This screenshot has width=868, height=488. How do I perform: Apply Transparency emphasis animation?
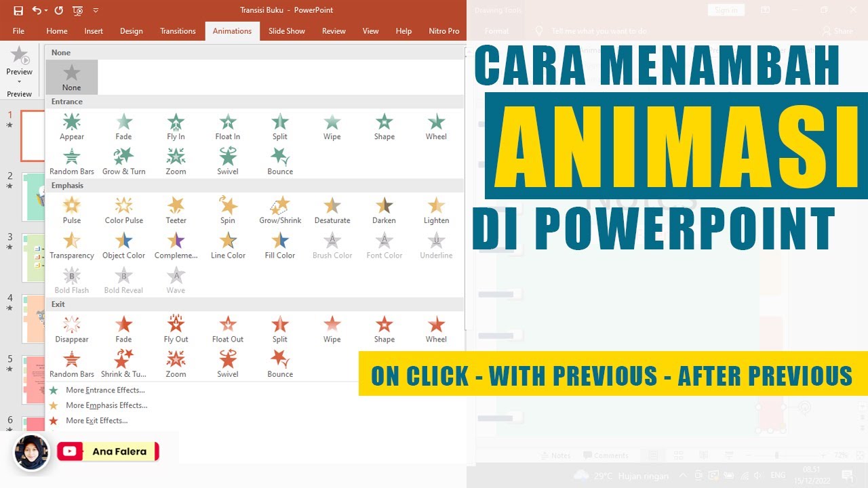pyautogui.click(x=71, y=246)
